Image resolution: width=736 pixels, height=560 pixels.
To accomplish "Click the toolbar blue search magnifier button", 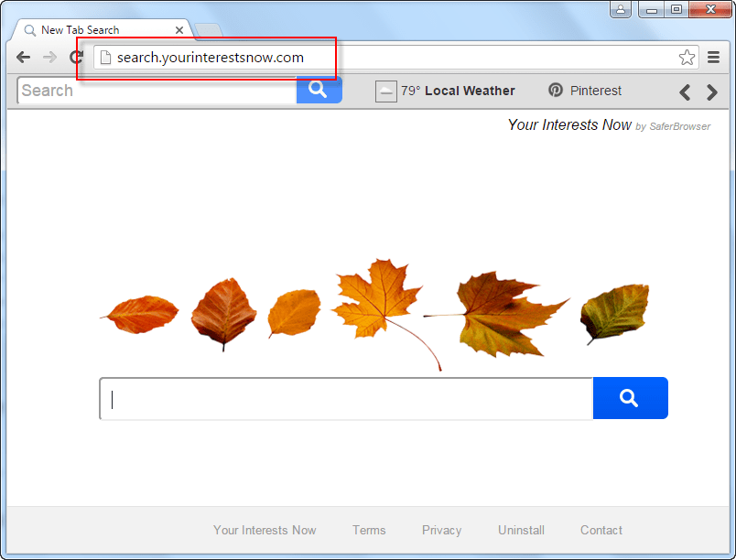I will (x=319, y=90).
